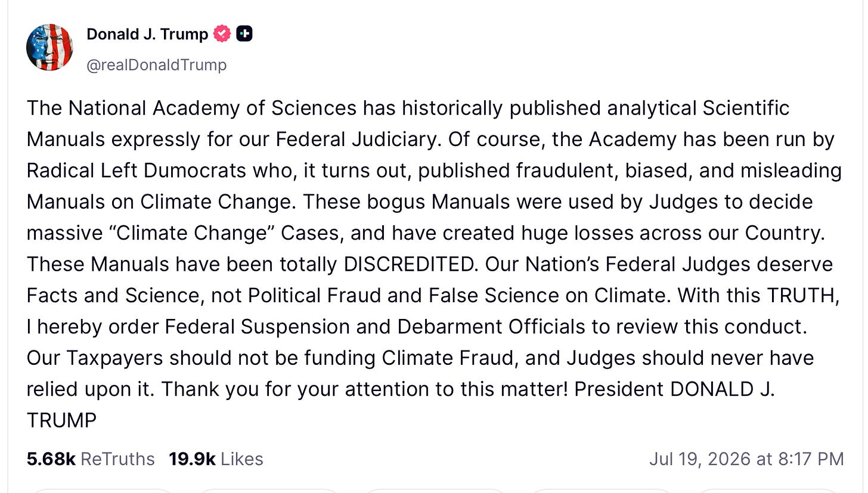This screenshot has height=493, width=868.
Task: Open Donald J. Trump display name link
Action: (x=147, y=34)
